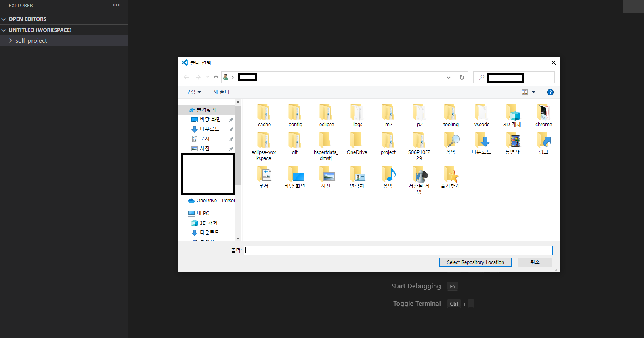Select the .m2 folder
This screenshot has height=338, width=644.
(x=388, y=116)
